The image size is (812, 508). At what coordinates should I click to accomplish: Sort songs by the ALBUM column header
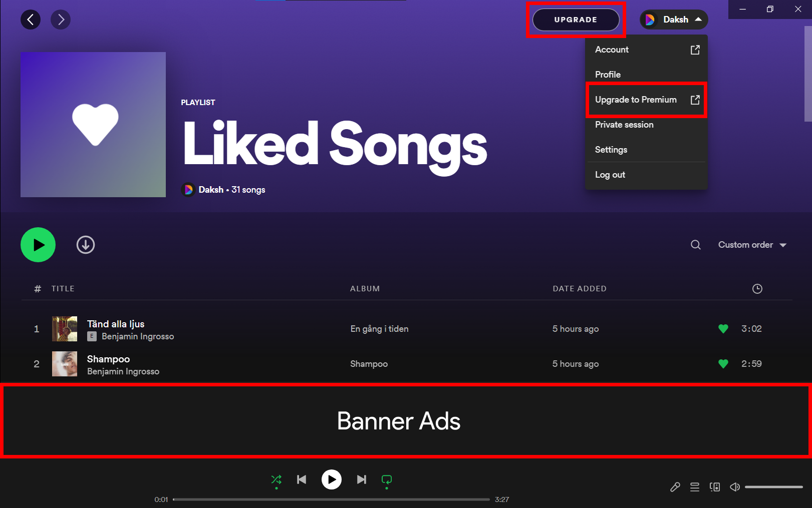365,289
